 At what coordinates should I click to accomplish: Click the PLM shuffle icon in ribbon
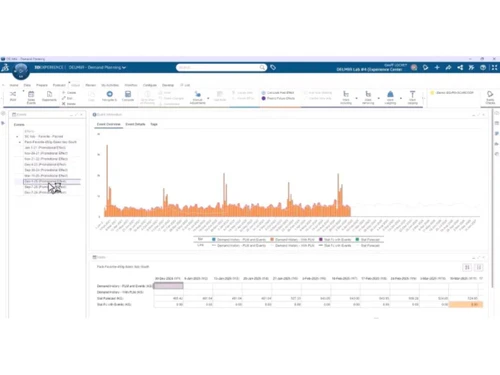(13, 94)
